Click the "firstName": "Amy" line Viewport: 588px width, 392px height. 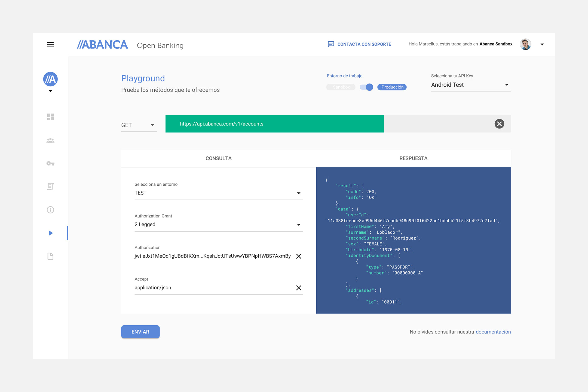coord(370,226)
